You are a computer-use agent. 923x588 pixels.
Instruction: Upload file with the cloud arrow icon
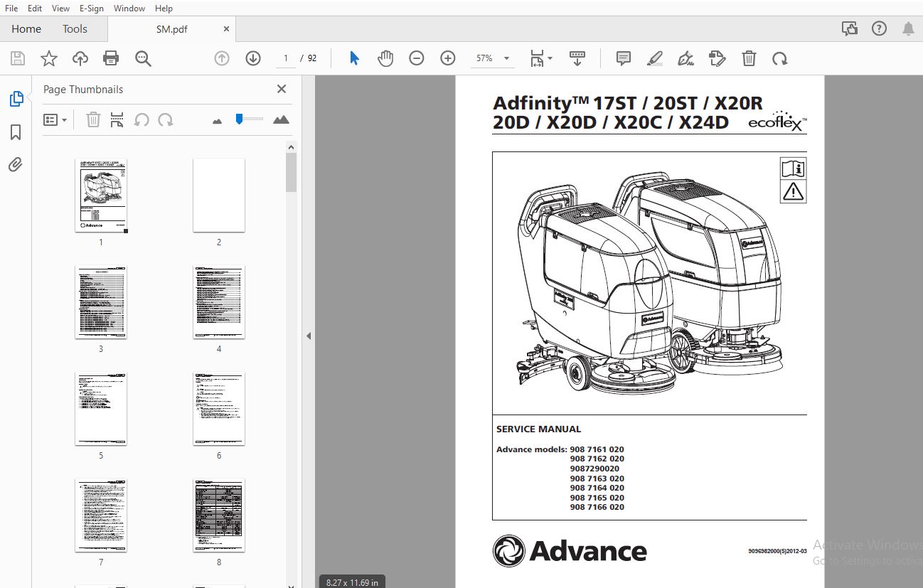80,58
